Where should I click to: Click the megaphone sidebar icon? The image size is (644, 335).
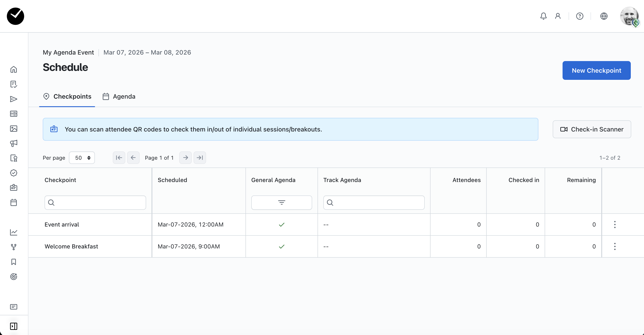coord(14,143)
